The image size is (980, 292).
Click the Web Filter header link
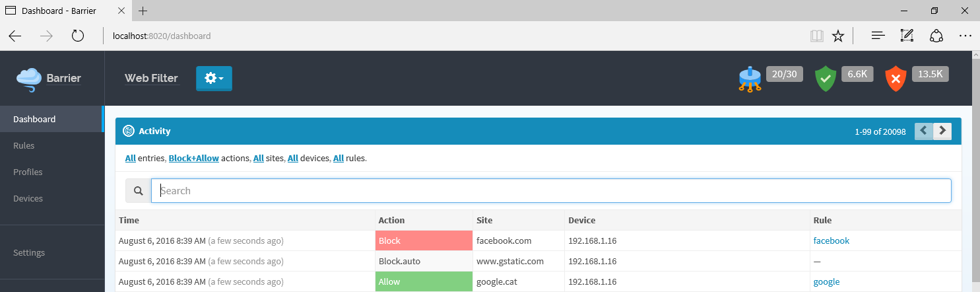click(152, 78)
